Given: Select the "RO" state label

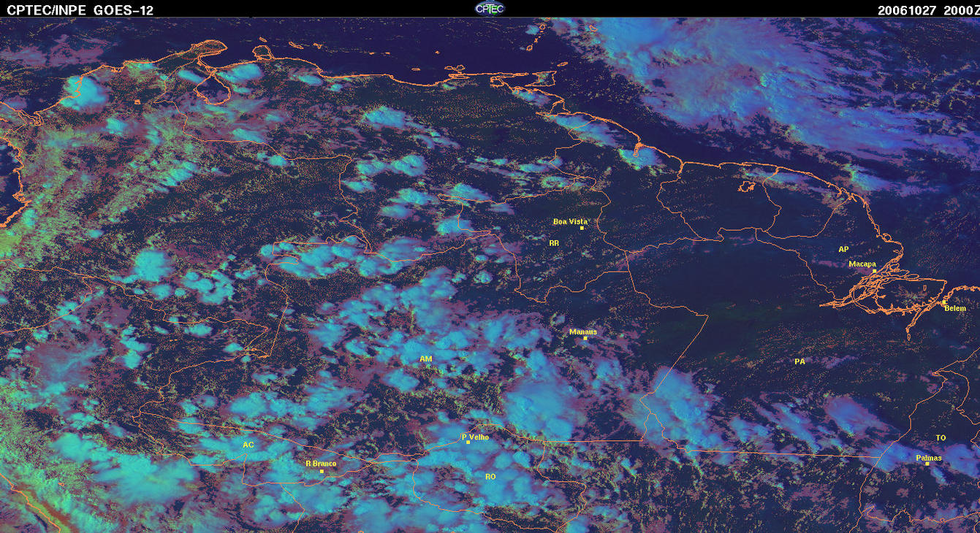Looking at the screenshot, I should tap(490, 476).
